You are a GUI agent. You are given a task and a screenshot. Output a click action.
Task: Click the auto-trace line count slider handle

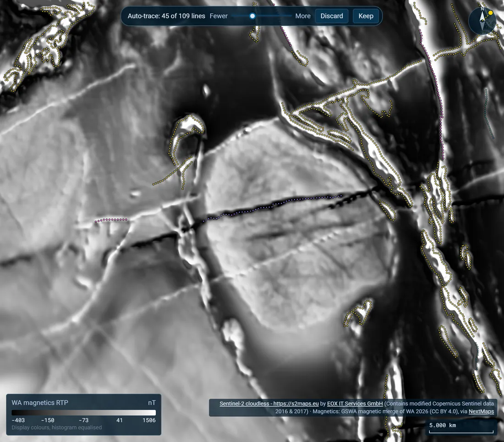(x=252, y=16)
